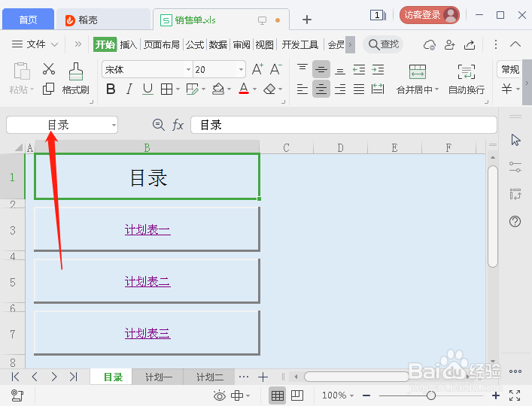Increase font size with A+ icon
The width and height of the screenshot is (532, 406).
pyautogui.click(x=257, y=69)
